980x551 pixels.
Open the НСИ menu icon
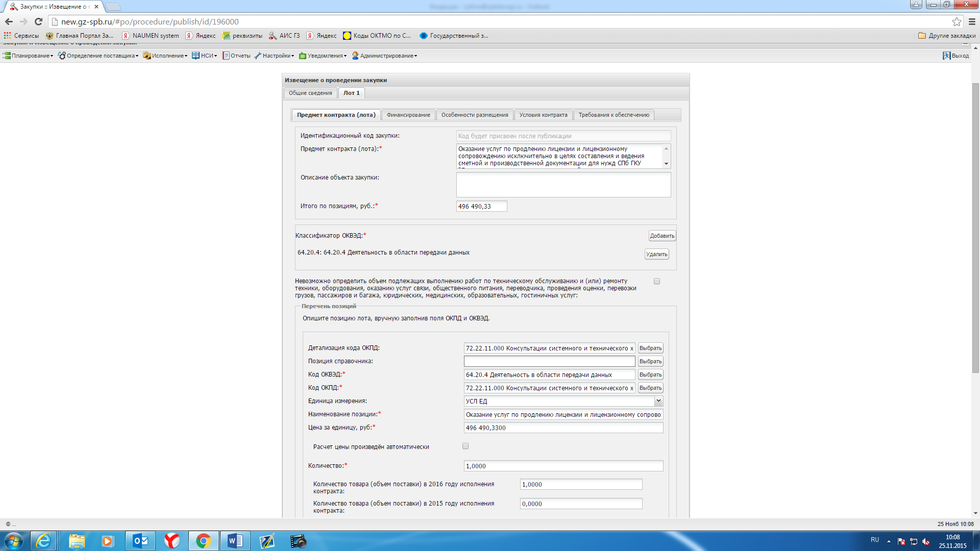195,56
